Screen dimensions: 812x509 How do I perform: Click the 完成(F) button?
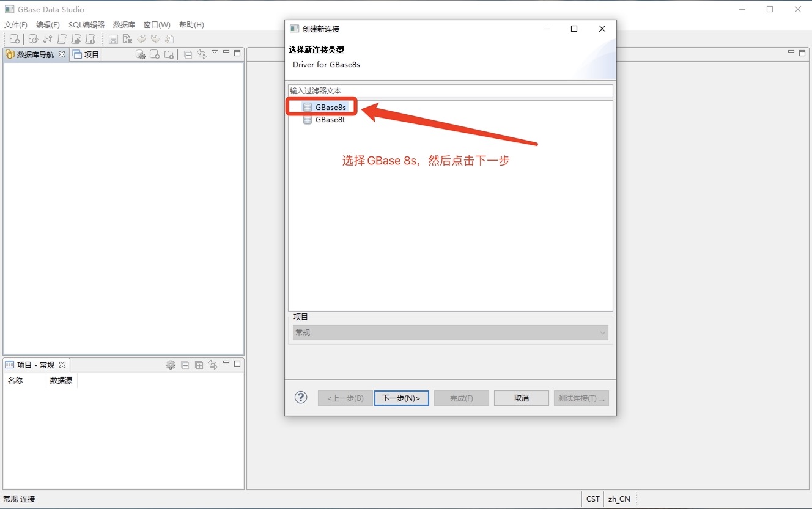pos(462,398)
